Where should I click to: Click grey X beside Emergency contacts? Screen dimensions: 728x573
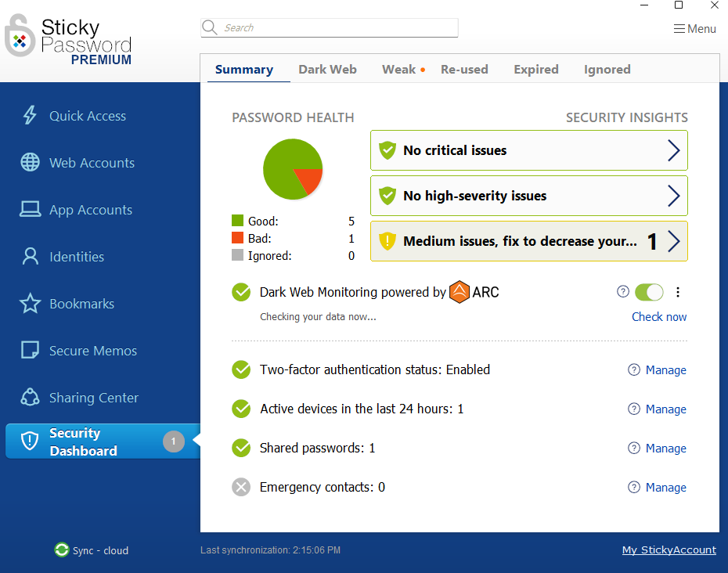(x=241, y=487)
